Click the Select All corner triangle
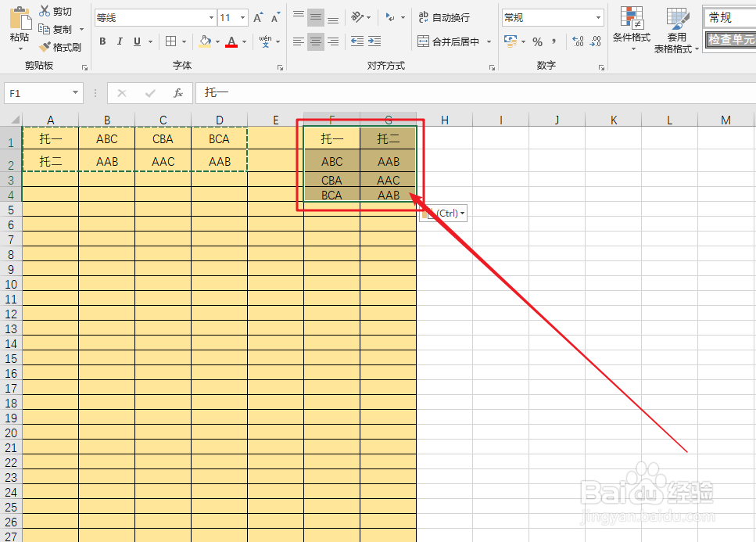Image resolution: width=756 pixels, height=542 pixels. coord(14,119)
